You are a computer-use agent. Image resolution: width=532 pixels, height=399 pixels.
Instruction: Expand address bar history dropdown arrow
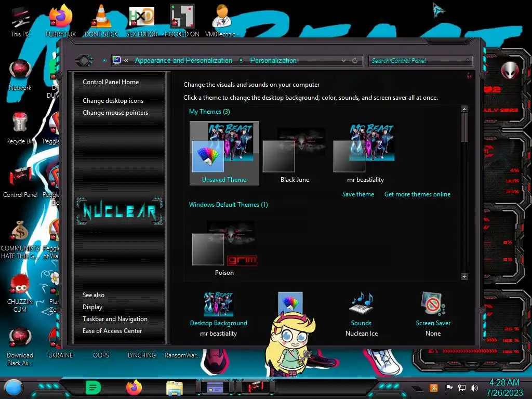tap(344, 60)
